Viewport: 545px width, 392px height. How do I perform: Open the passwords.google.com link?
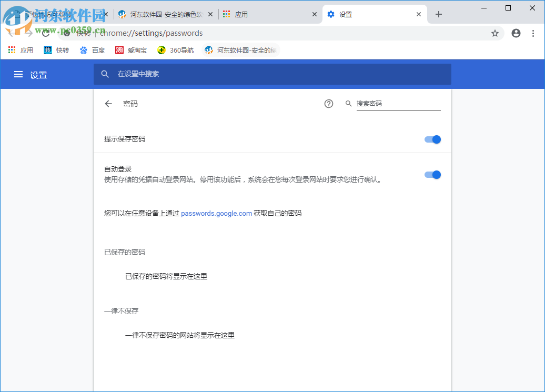pyautogui.click(x=216, y=213)
